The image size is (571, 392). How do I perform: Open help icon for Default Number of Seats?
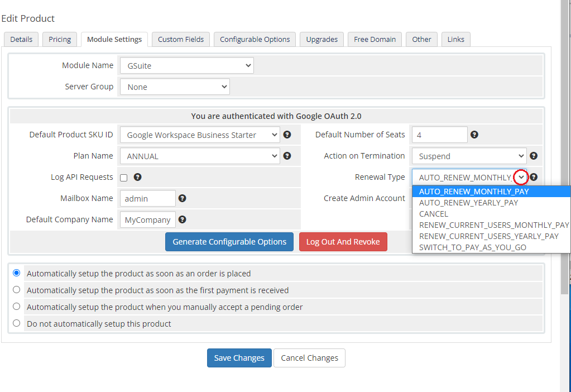coord(474,135)
